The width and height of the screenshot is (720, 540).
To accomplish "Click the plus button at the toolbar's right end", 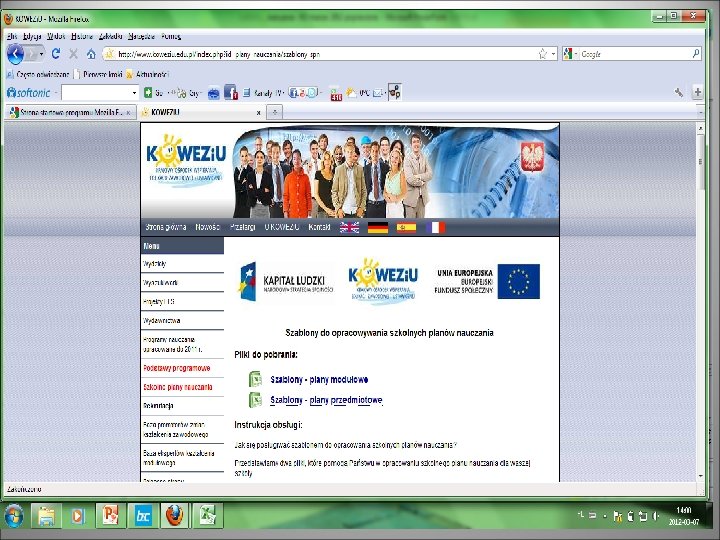I will tap(698, 92).
